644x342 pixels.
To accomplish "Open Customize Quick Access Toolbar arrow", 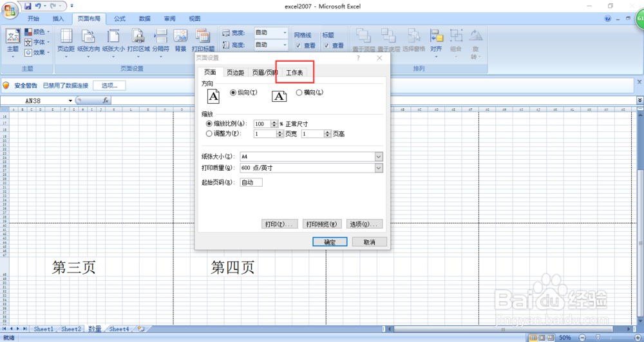I will [72, 6].
